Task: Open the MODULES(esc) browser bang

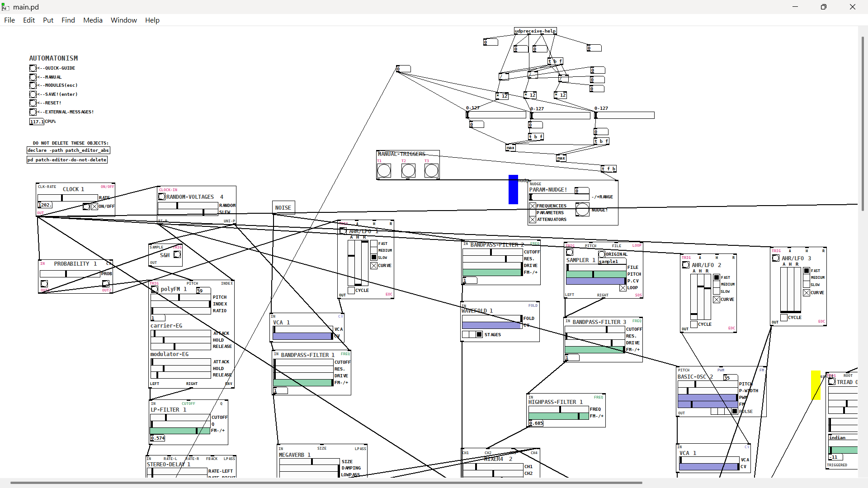Action: point(33,85)
